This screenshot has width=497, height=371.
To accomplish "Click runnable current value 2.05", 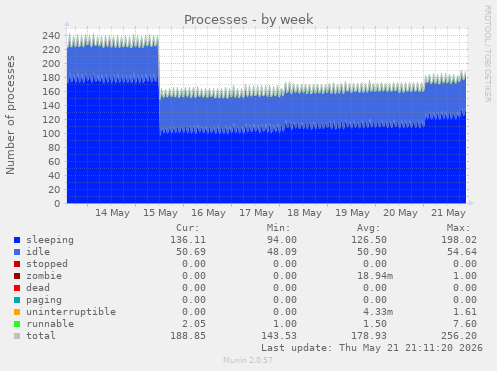I will 194,324.
